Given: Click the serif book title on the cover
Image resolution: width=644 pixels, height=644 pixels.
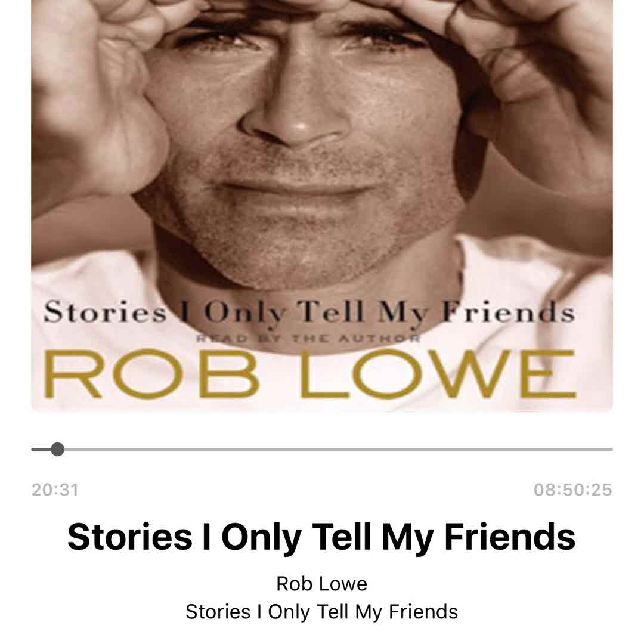Looking at the screenshot, I should [x=309, y=313].
